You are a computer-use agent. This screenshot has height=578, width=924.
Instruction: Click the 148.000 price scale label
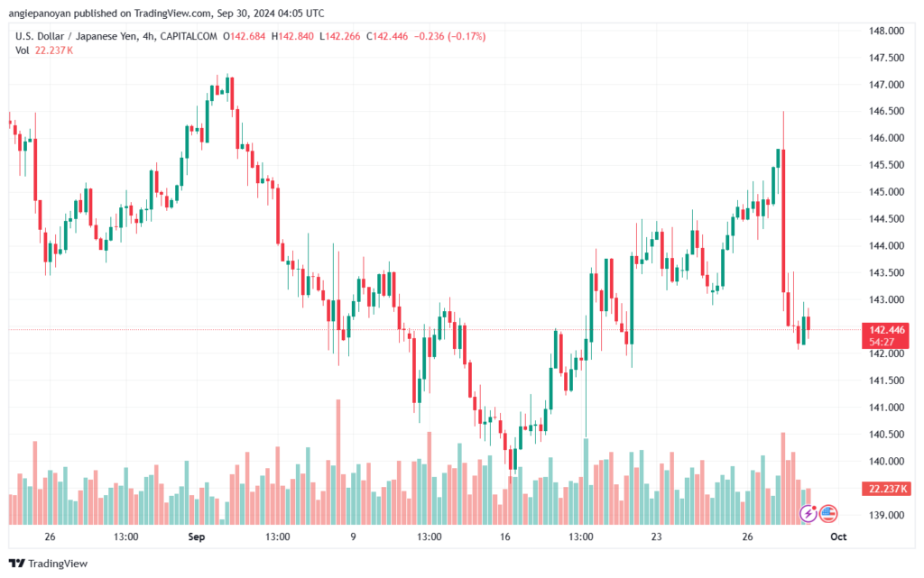point(886,32)
